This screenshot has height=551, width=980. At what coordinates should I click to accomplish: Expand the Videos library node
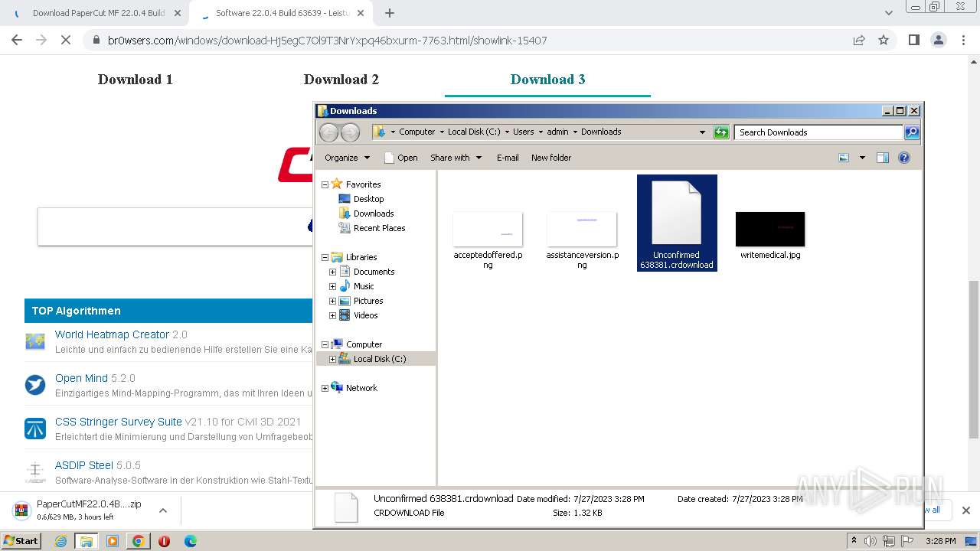[x=332, y=315]
